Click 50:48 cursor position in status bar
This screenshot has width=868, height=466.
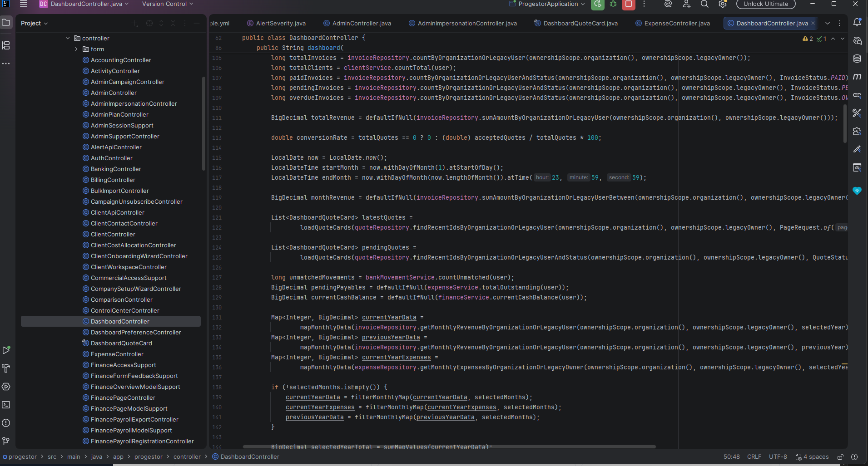point(731,457)
